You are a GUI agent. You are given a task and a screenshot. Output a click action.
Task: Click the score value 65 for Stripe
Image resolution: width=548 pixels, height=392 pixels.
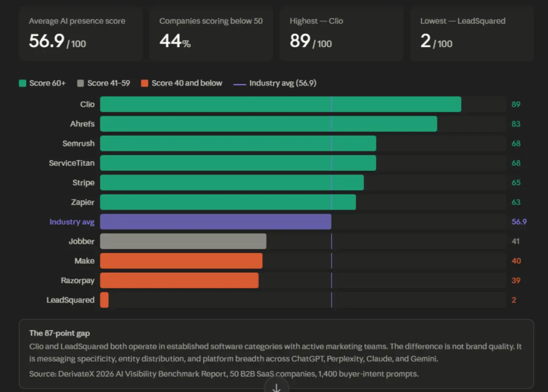[516, 183]
